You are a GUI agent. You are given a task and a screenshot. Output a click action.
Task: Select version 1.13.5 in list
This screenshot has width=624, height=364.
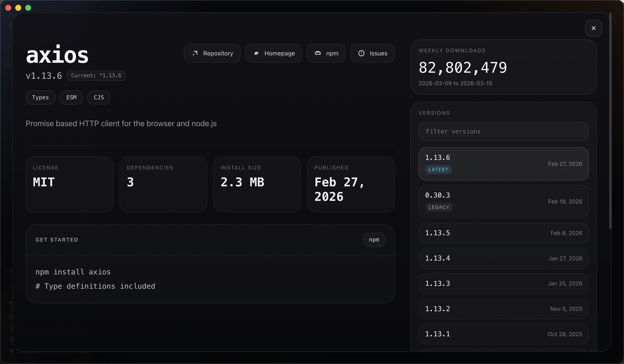click(503, 233)
